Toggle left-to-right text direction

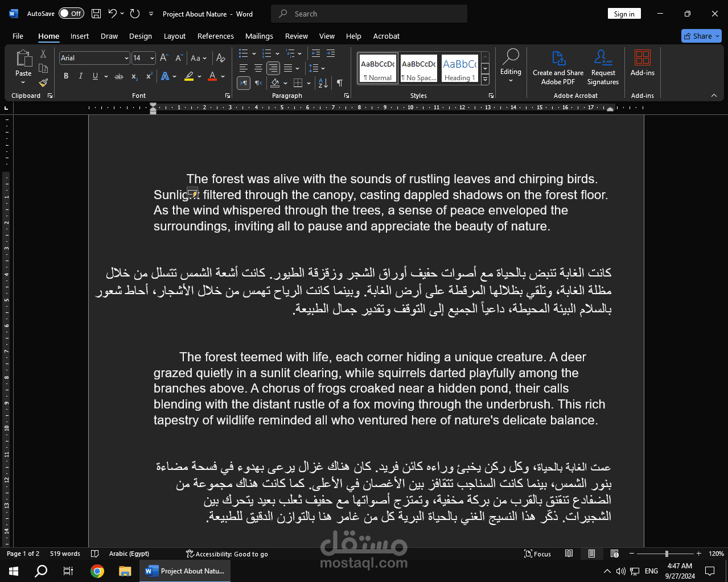tap(244, 83)
